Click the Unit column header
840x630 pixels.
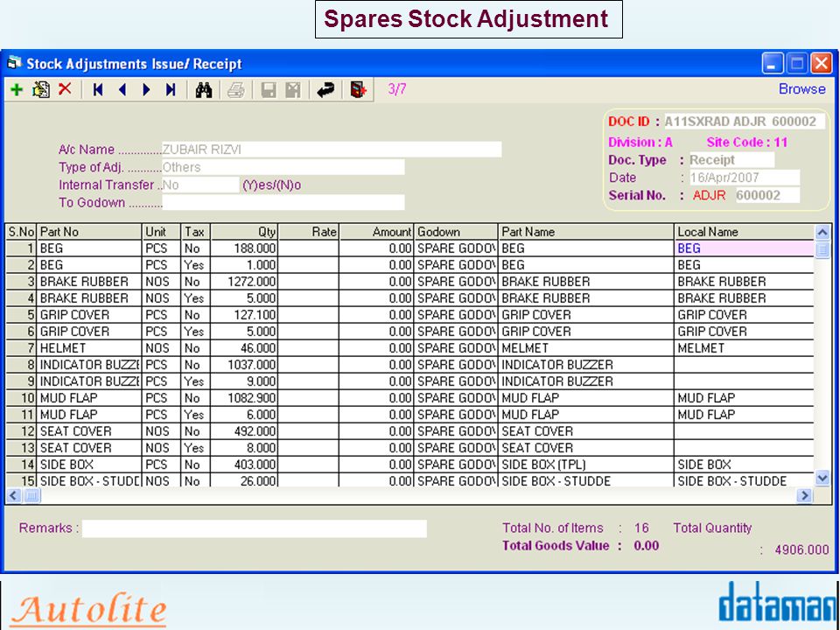[161, 232]
